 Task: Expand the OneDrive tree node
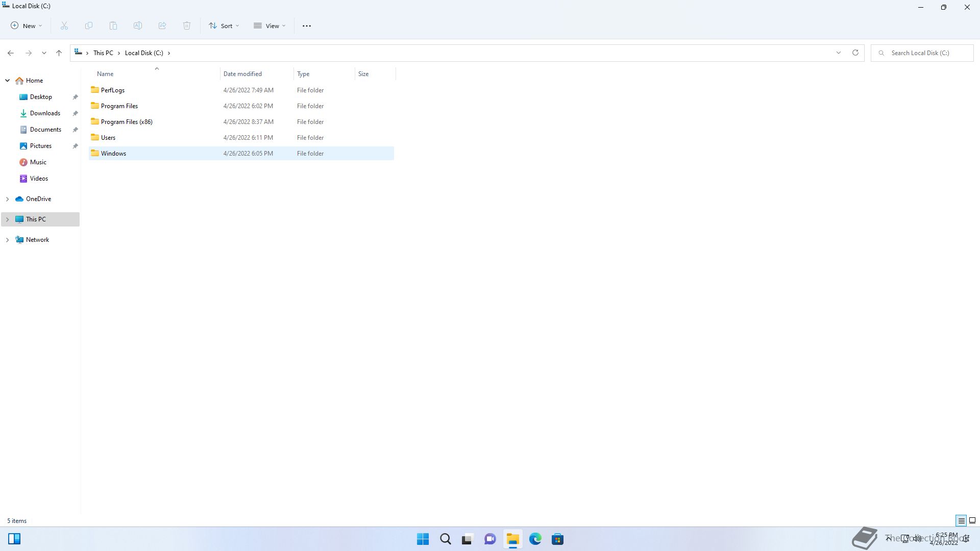coord(8,199)
